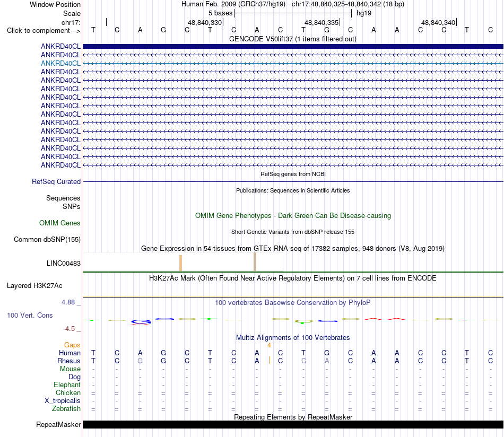
Task: Open the 'RefSeq genes from NCBI' track title
Action: (293, 174)
